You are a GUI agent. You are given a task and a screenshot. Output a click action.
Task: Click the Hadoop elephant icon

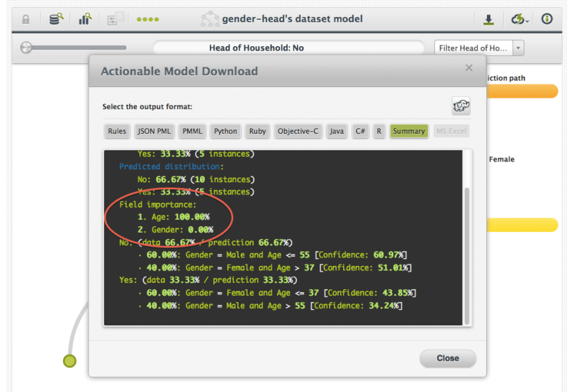[461, 107]
